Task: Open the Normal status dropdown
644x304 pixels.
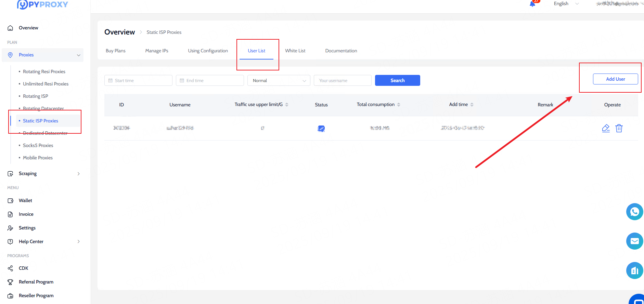Action: click(279, 80)
